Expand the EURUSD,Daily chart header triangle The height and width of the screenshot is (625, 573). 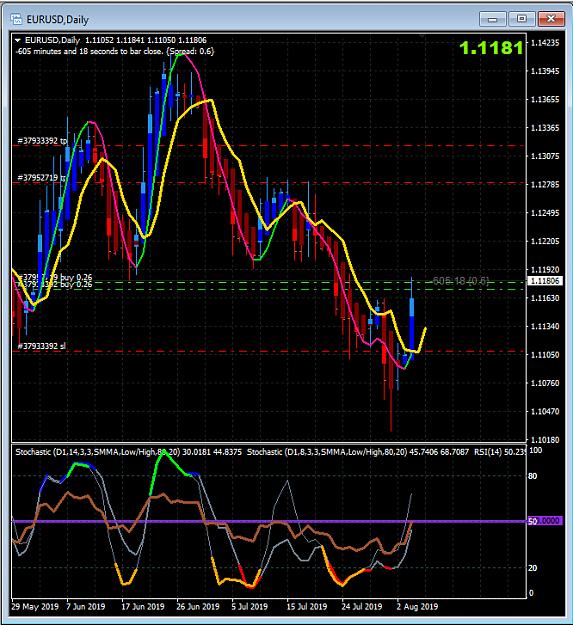[18, 40]
